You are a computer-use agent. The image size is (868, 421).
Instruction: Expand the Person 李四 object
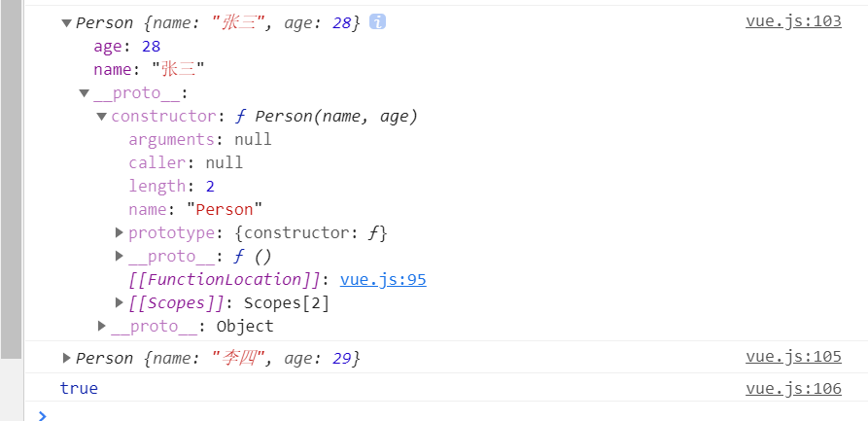pyautogui.click(x=66, y=359)
